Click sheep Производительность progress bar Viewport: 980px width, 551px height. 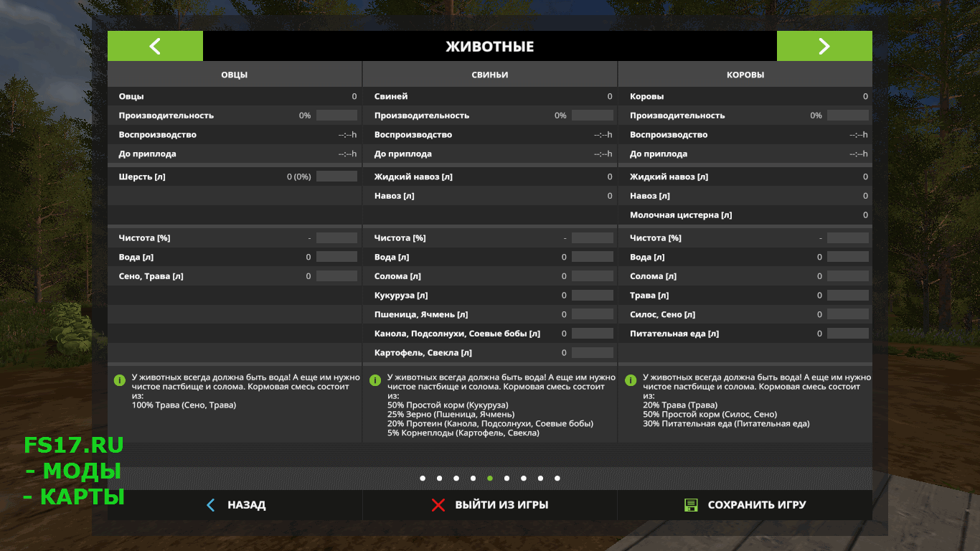336,116
